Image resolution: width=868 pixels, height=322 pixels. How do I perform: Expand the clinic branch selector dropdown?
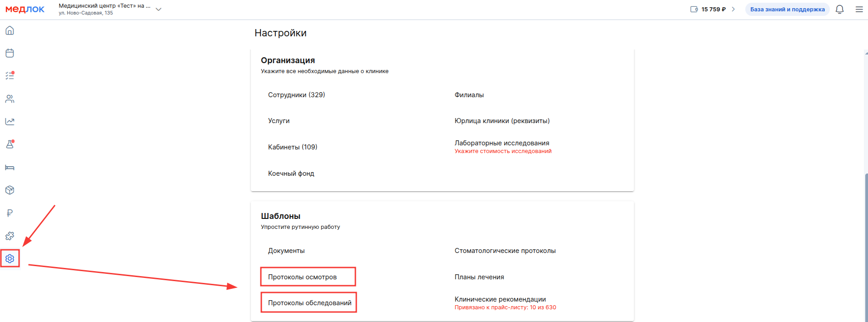click(x=159, y=9)
